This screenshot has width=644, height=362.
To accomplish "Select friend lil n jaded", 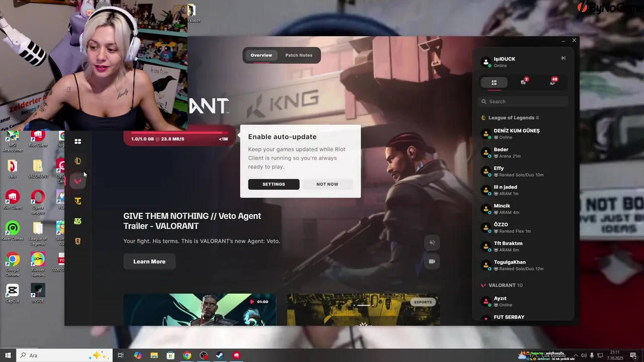I will click(523, 190).
